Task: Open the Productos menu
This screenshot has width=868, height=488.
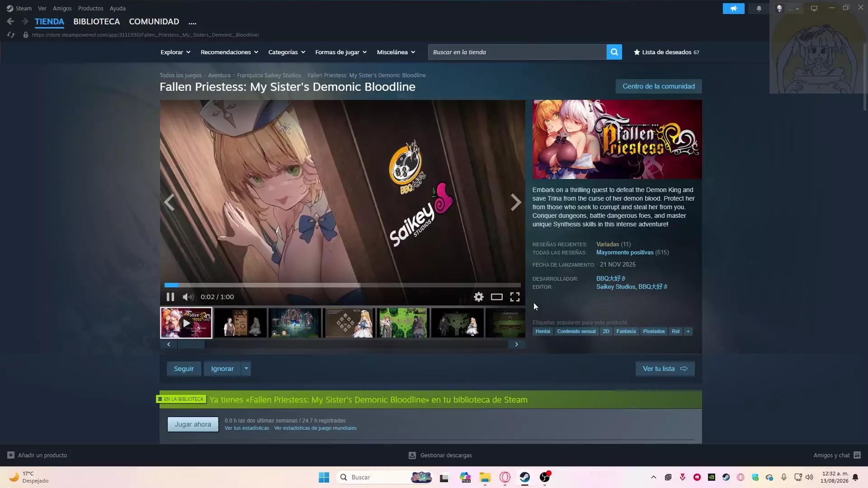Action: 90,8
